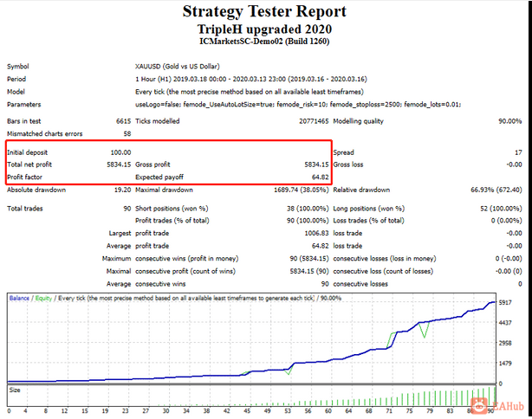532x419 pixels.
Task: Click the value "38 (100.00%)"
Action: pyautogui.click(x=308, y=209)
